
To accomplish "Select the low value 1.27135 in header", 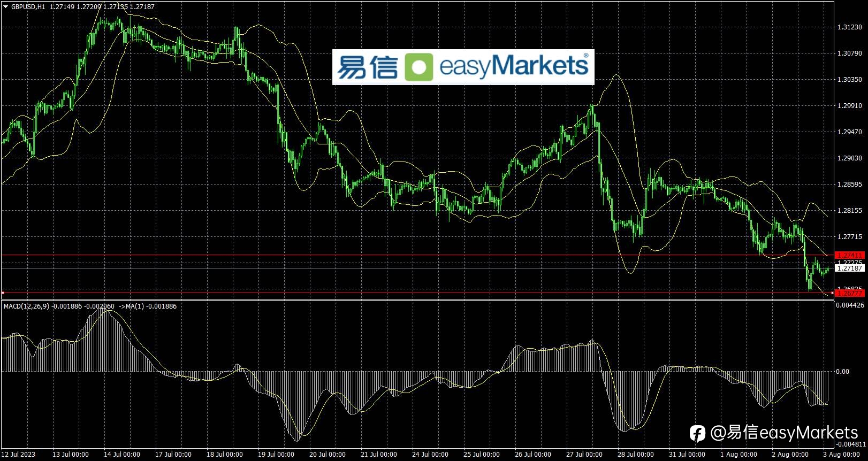I will point(115,7).
